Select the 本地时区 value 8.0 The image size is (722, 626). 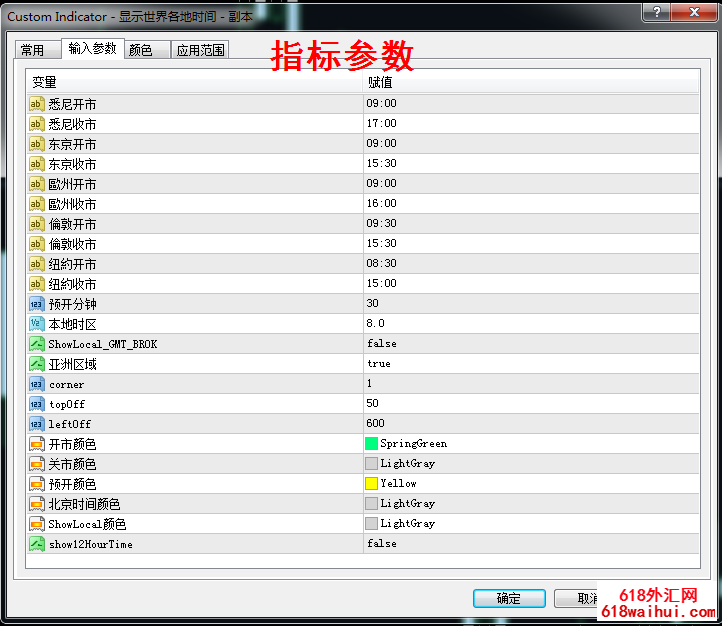(375, 323)
